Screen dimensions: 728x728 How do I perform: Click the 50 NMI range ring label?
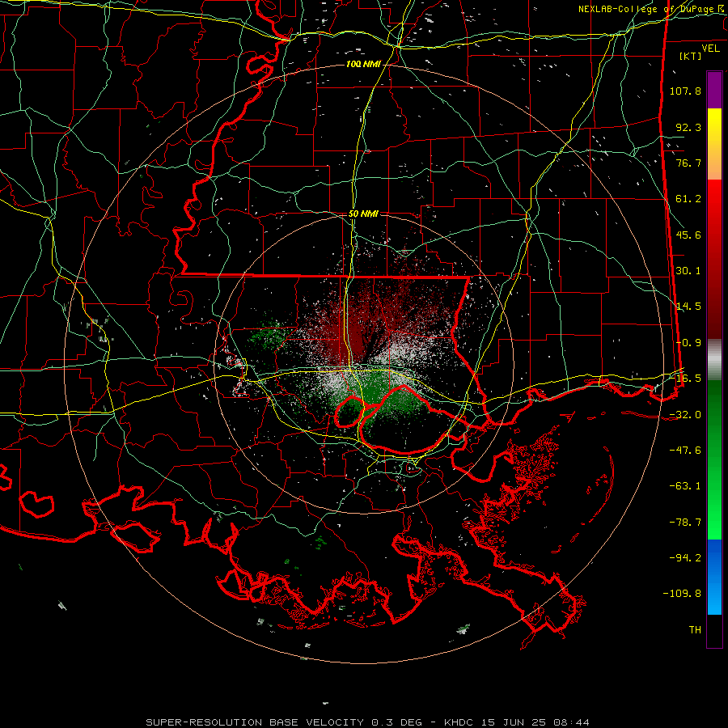363,214
